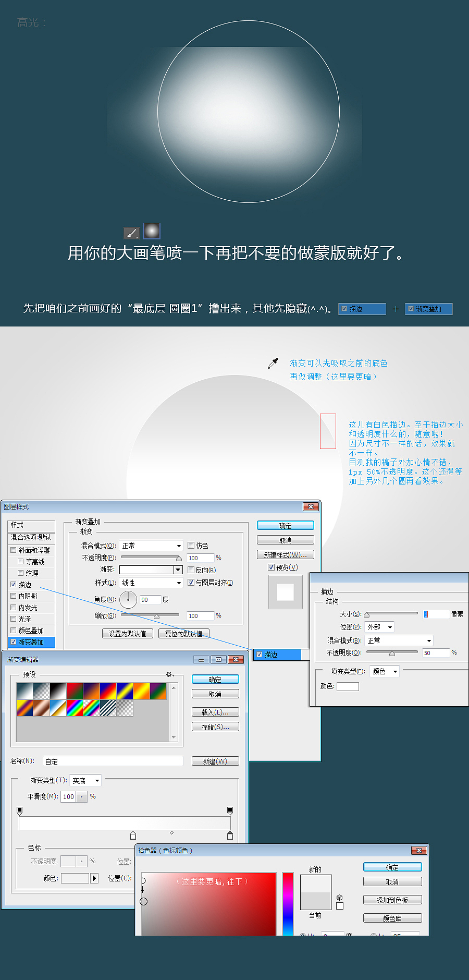Click 添加到色板 in color picker
Screen dimensions: 469x980
pyautogui.click(x=392, y=900)
